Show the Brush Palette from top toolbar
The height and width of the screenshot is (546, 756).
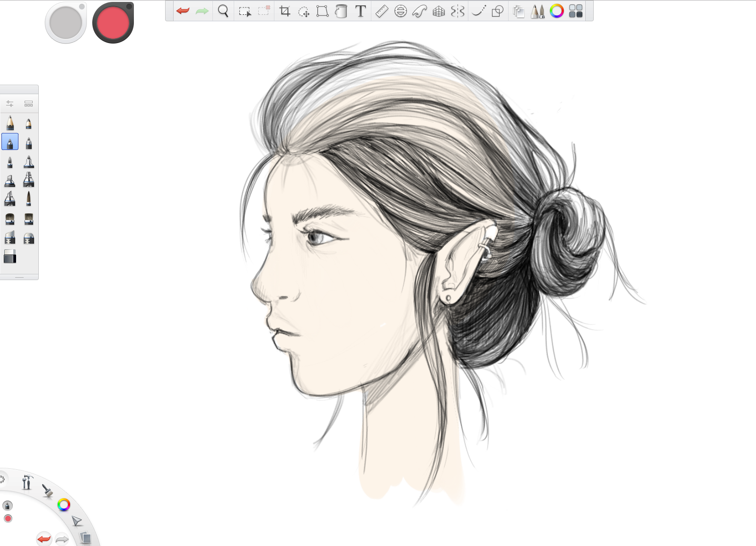[537, 11]
